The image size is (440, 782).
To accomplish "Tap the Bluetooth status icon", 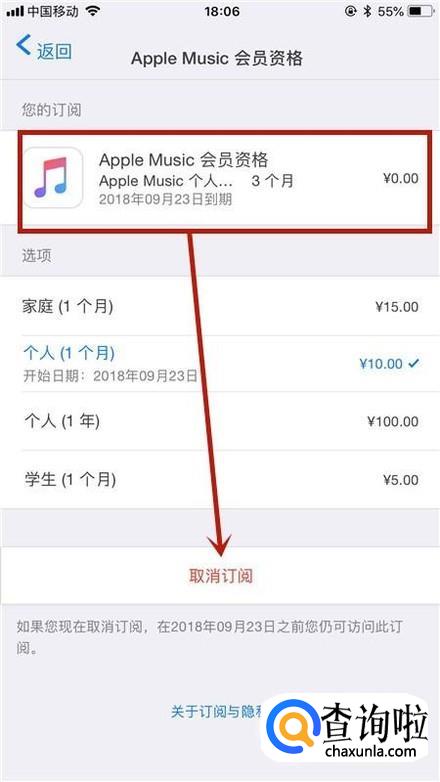I will point(367,11).
